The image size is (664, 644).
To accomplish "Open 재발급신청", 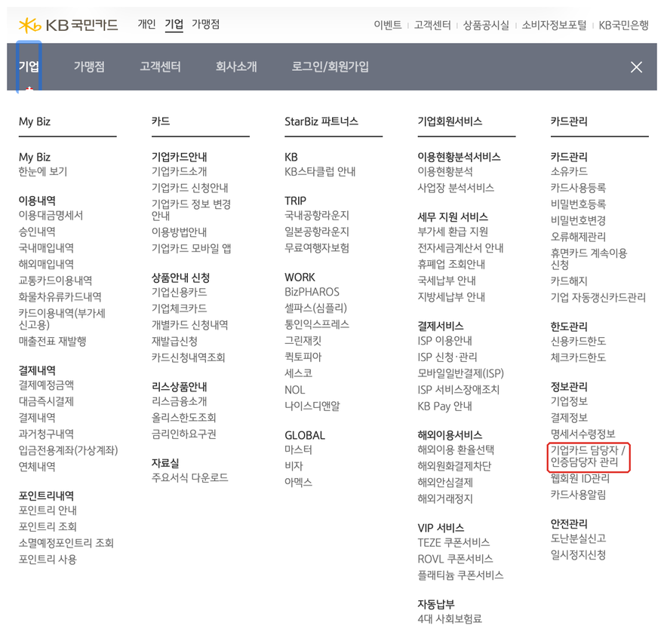I will pos(174,341).
